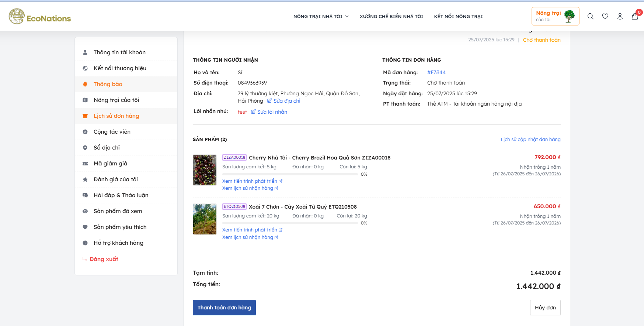Select Lịch sử đơn hàng in sidebar
The image size is (644, 326).
pos(116,116)
